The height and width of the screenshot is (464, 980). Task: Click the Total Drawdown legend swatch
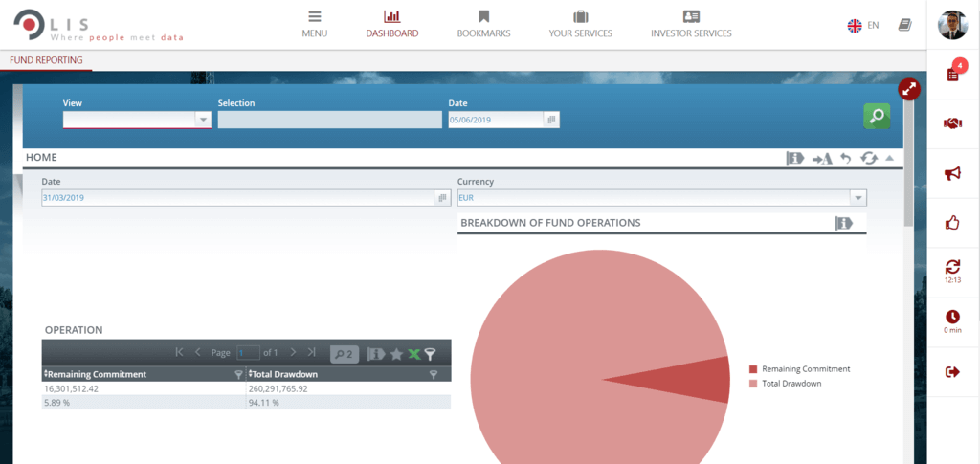click(752, 384)
